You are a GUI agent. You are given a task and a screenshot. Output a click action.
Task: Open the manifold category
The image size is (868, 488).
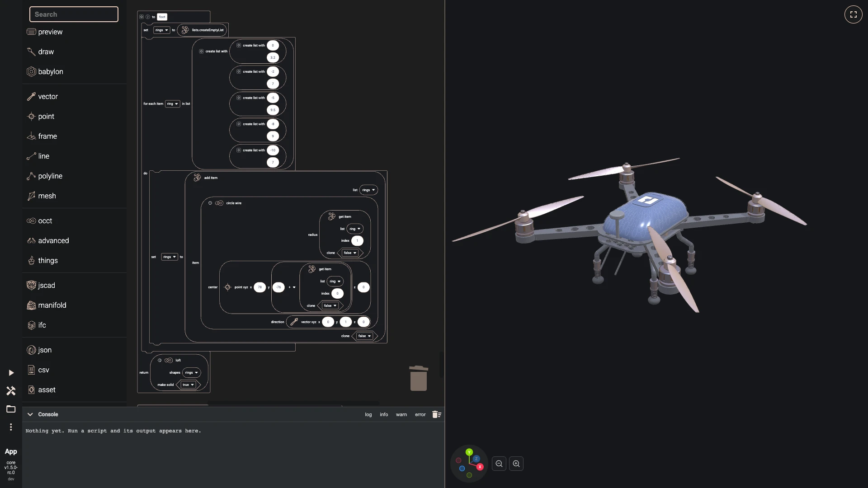47,305
